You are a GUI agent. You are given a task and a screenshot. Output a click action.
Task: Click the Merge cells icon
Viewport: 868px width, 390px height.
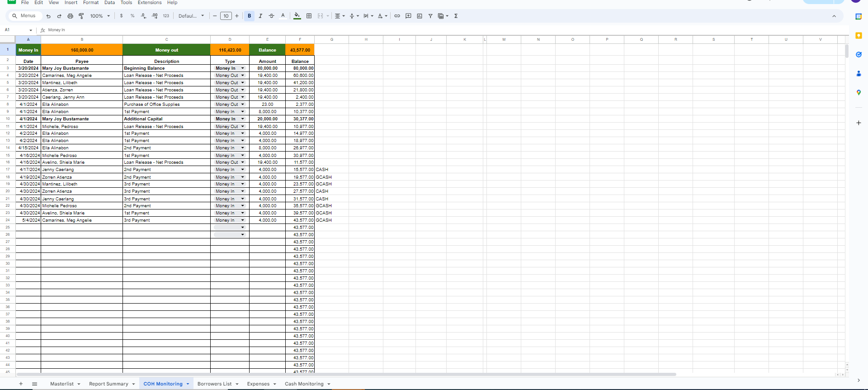click(321, 16)
